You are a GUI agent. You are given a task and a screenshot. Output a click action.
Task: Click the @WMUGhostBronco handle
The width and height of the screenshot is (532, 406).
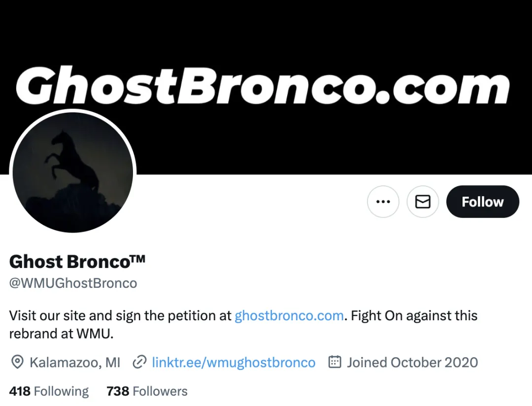coord(73,283)
